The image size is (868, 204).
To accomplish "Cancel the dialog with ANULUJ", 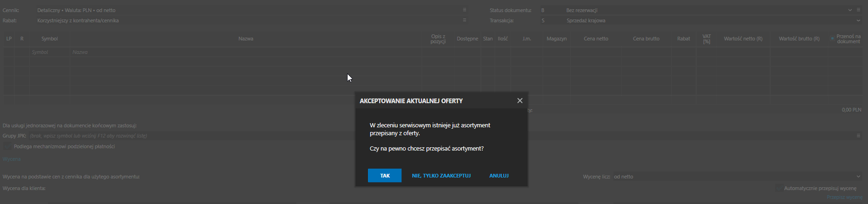I will click(x=499, y=176).
